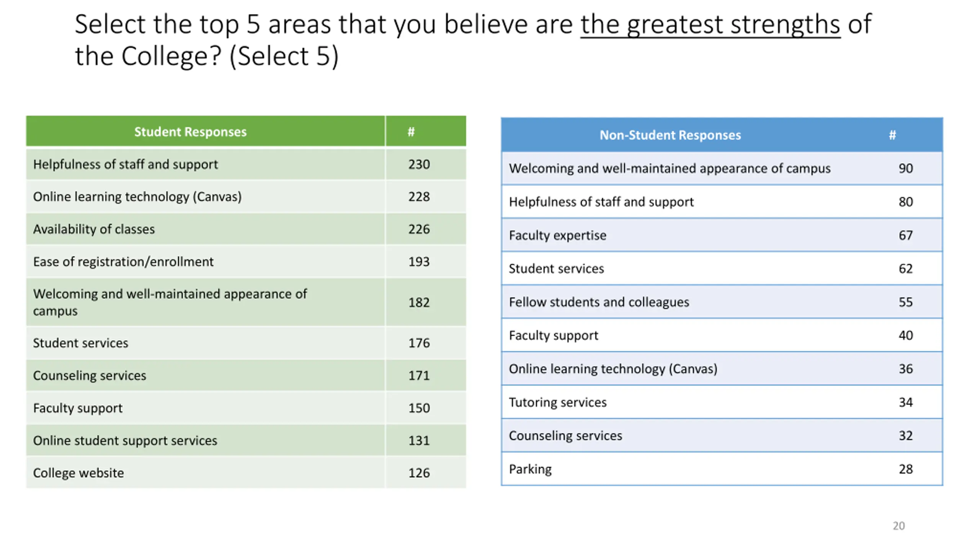Click the underlined text the greatest strengths

click(710, 24)
